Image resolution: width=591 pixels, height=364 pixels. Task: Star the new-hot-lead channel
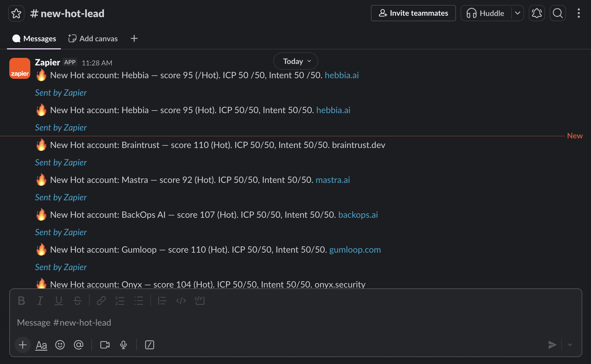[x=16, y=13]
